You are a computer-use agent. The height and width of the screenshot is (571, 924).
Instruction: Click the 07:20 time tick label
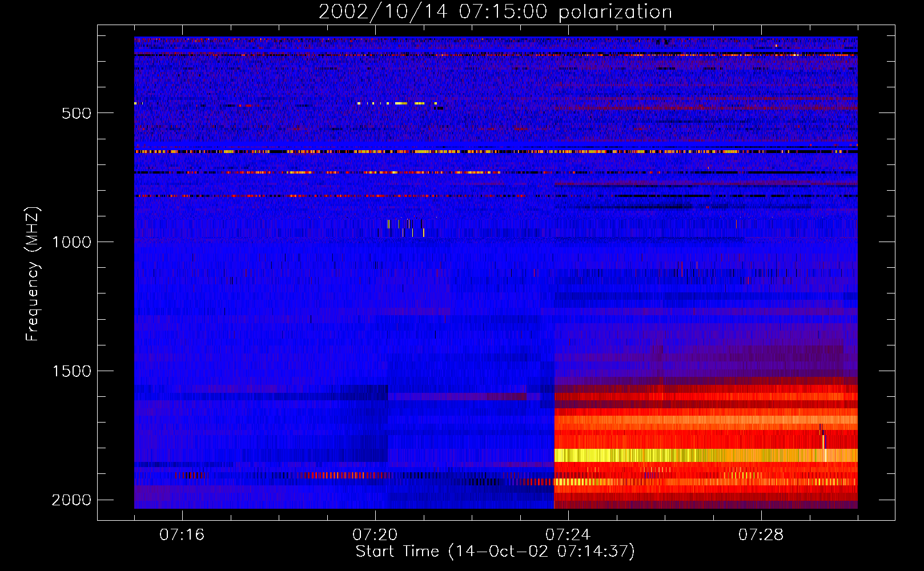(375, 535)
